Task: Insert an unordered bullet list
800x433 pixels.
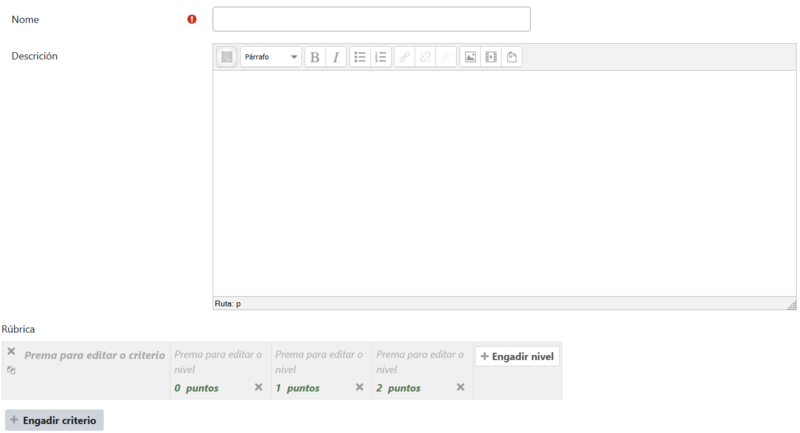Action: point(360,57)
